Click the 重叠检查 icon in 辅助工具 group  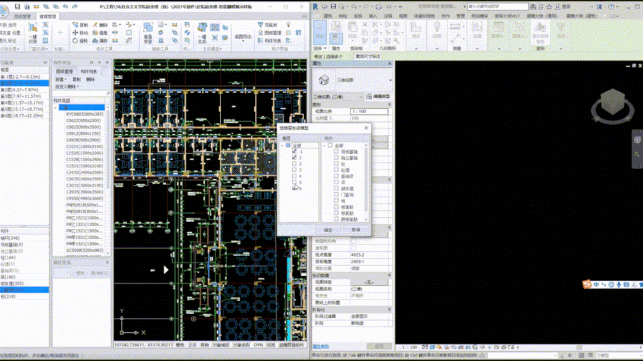(148, 33)
